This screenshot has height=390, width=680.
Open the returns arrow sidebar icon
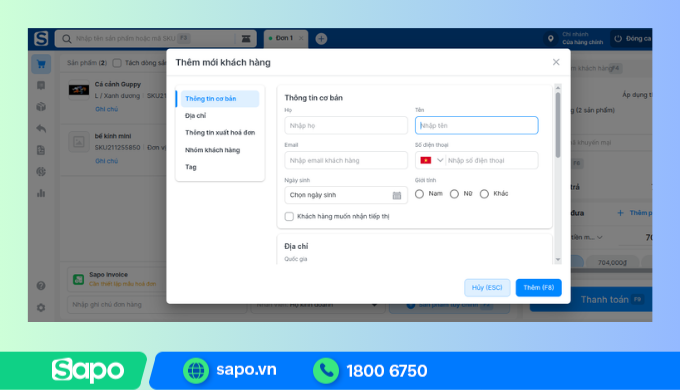click(x=41, y=128)
